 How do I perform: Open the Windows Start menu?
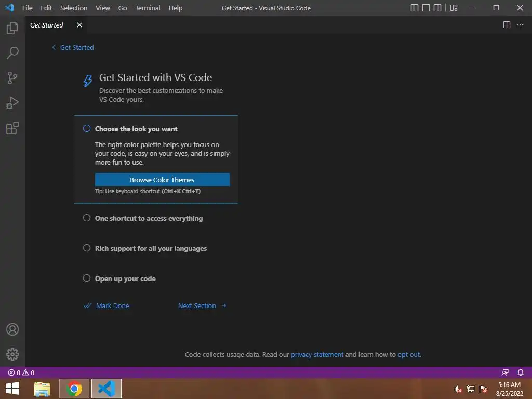12,389
